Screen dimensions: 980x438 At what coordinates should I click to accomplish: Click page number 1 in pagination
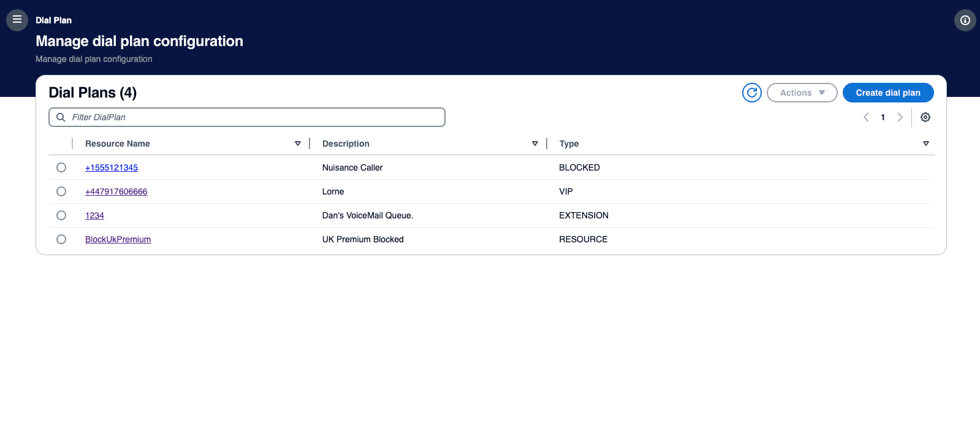point(883,117)
